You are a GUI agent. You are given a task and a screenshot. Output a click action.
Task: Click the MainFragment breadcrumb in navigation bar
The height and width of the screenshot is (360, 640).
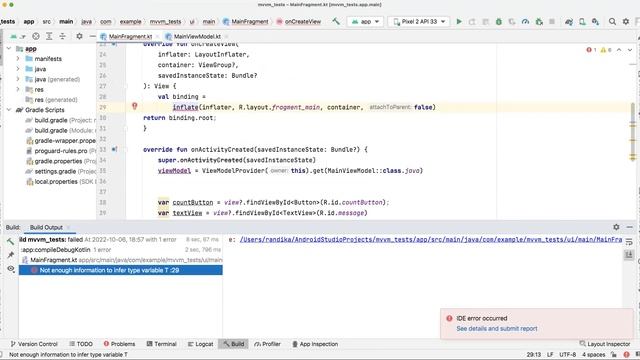[246, 22]
